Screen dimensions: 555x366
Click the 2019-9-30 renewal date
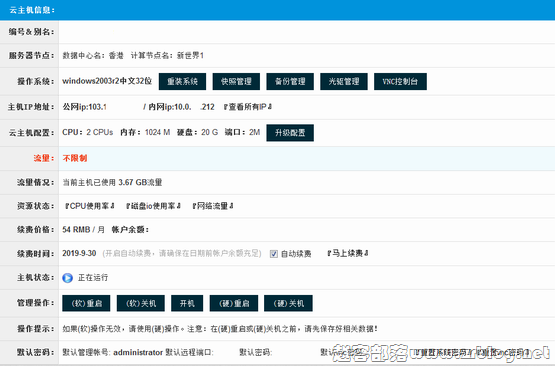tap(79, 253)
